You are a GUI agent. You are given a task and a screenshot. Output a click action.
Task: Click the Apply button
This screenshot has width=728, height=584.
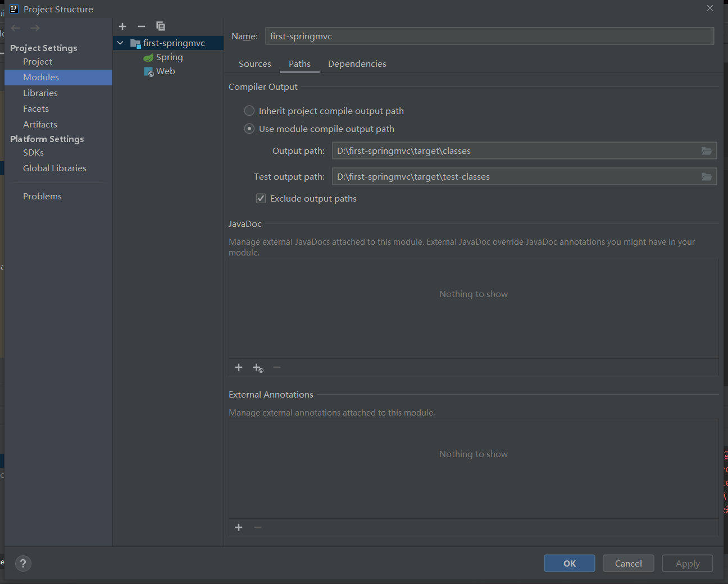click(688, 563)
